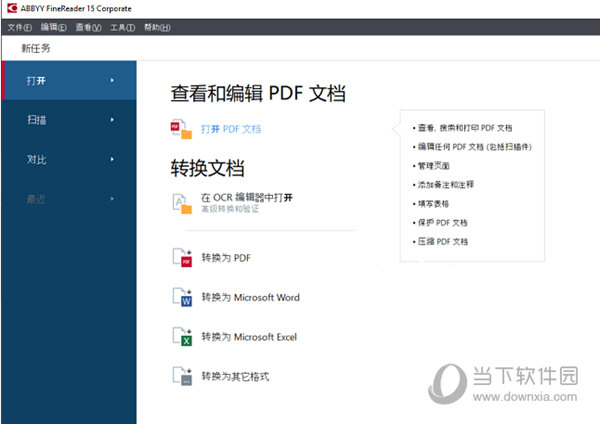The image size is (600, 424).
Task: Open the 工具(T) menu
Action: coord(122,27)
